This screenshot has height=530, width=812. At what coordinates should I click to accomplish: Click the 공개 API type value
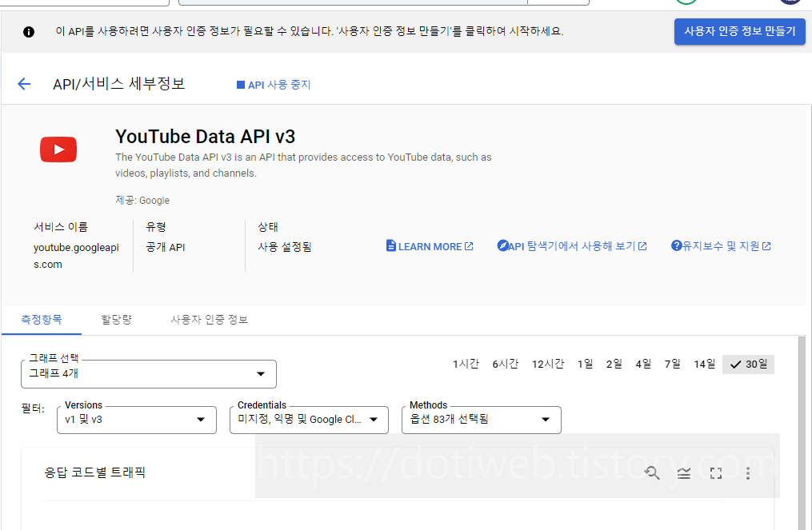[165, 247]
